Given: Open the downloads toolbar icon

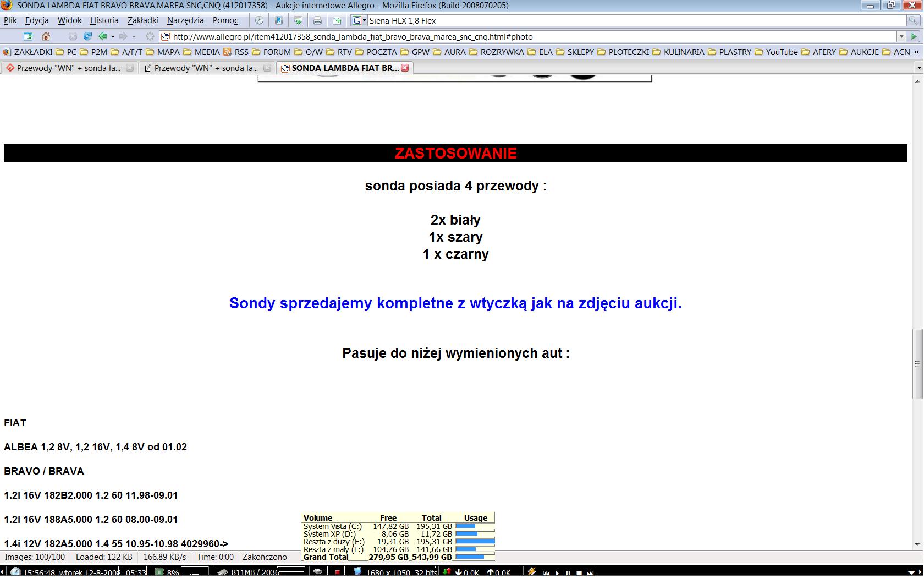Looking at the screenshot, I should point(298,20).
